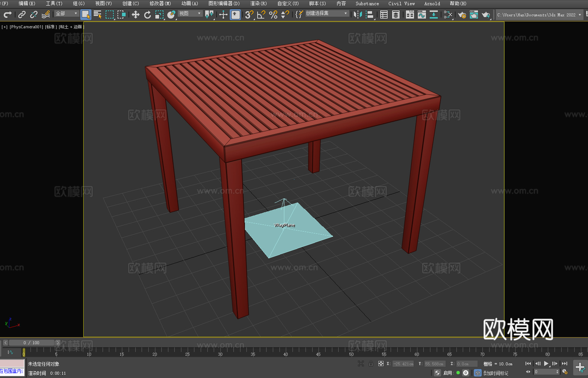Viewport: 588px width, 378px height.
Task: Show the Ribbon toggle icon
Action: tap(410, 14)
